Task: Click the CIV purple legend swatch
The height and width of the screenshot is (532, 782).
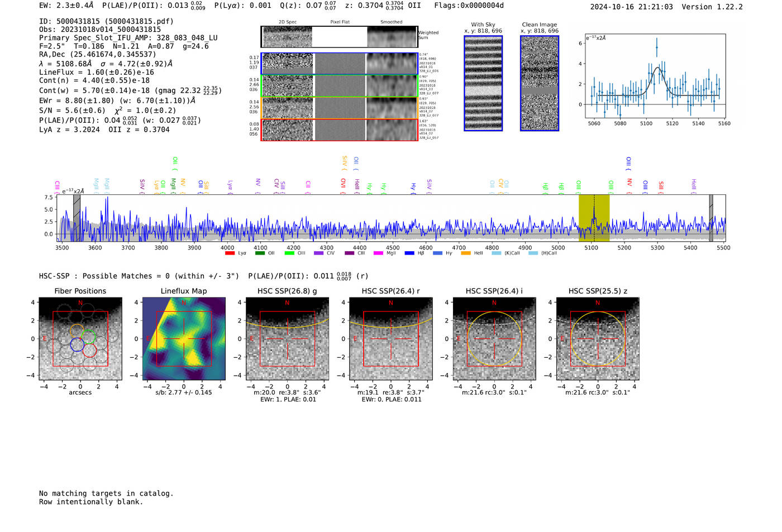Action: click(319, 253)
